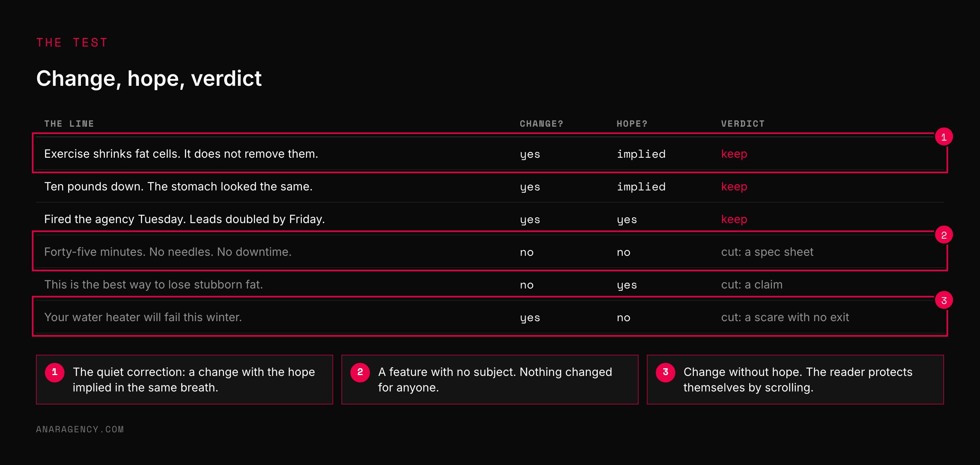The height and width of the screenshot is (465, 980).
Task: Click the 'cut: a spec sheet' verdict
Action: coord(767,252)
